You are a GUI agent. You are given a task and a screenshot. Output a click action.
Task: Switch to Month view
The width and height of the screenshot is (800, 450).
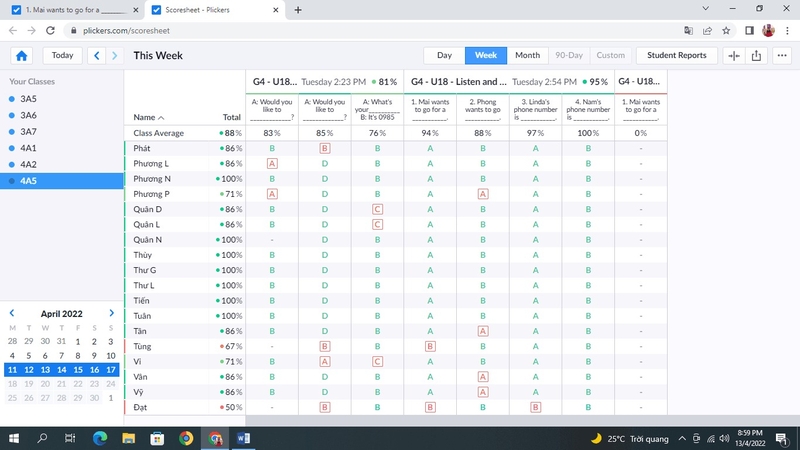[x=527, y=55]
